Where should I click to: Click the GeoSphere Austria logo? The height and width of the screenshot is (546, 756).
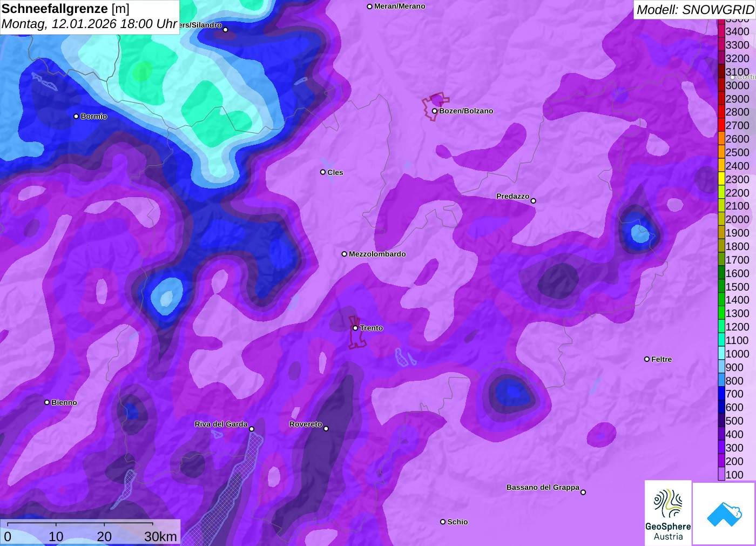(x=668, y=513)
